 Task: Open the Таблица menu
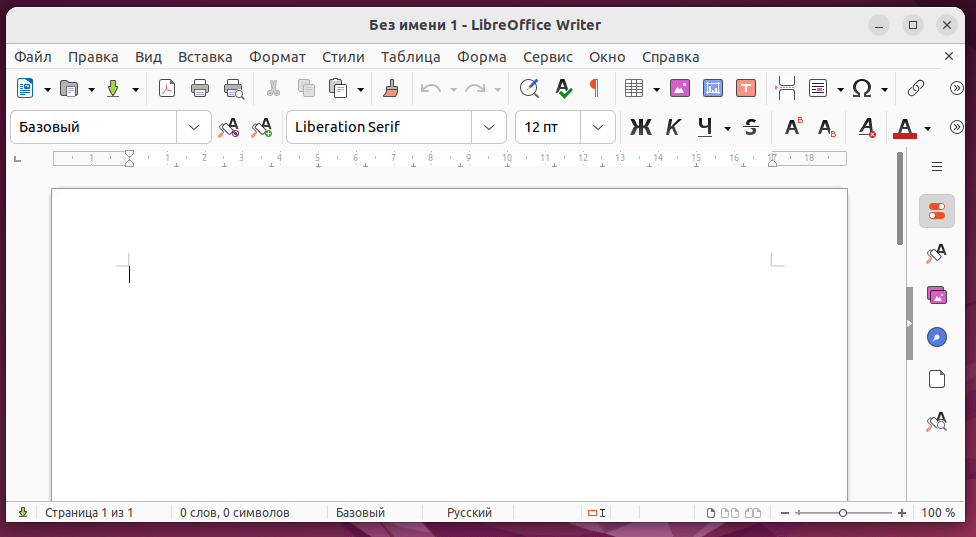[410, 57]
